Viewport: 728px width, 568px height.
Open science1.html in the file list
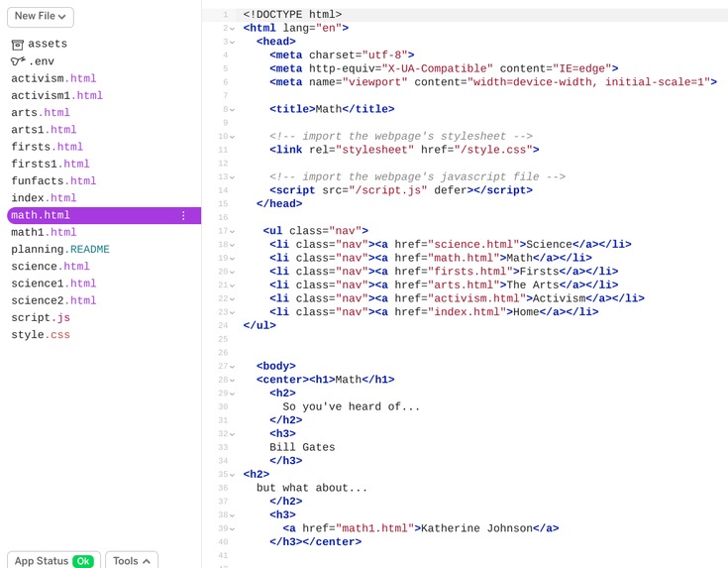click(53, 284)
